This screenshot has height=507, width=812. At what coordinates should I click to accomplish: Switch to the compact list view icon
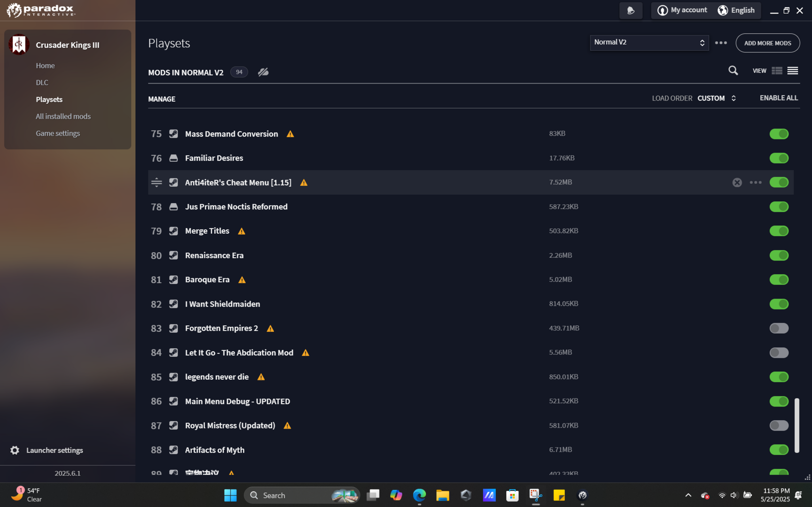tap(793, 70)
